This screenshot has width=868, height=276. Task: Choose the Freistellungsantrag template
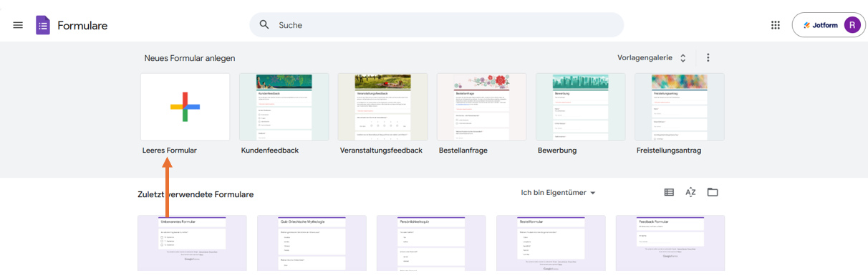[680, 107]
